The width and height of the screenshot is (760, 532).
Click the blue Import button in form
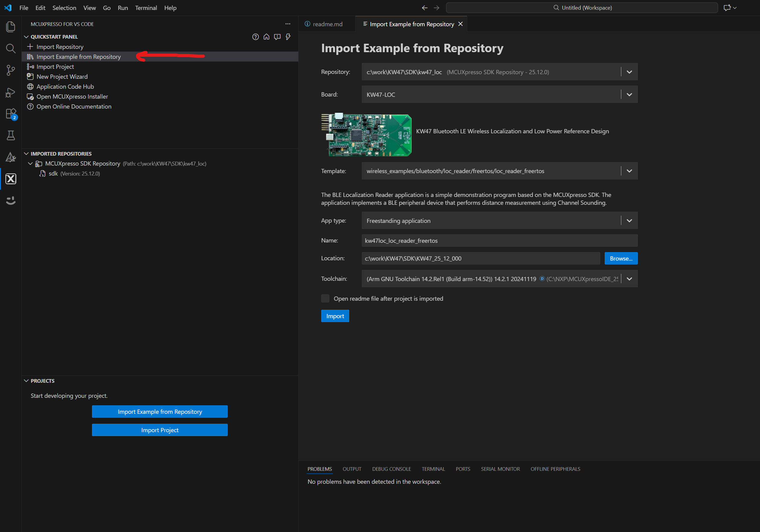(x=335, y=316)
